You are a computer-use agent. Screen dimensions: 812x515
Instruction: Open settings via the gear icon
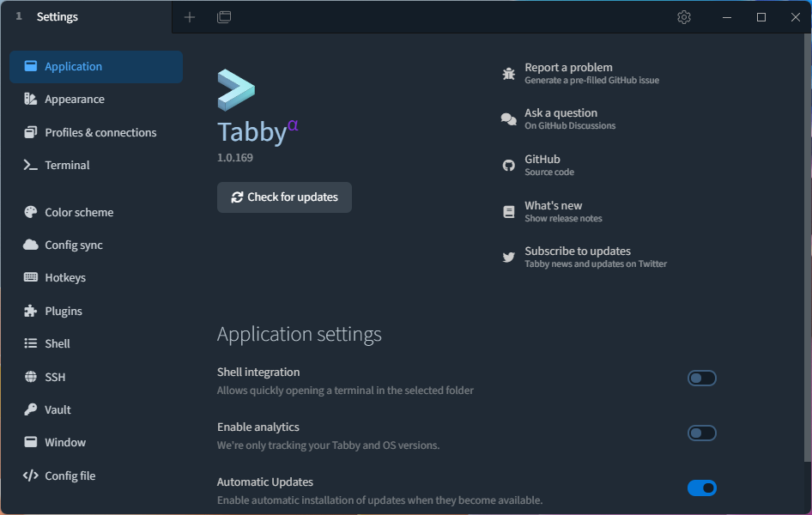(684, 17)
